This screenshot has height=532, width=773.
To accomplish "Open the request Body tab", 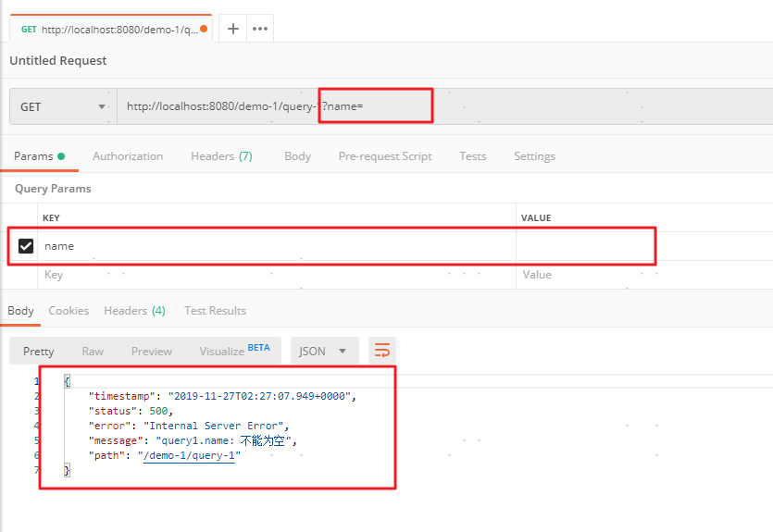I will point(297,156).
